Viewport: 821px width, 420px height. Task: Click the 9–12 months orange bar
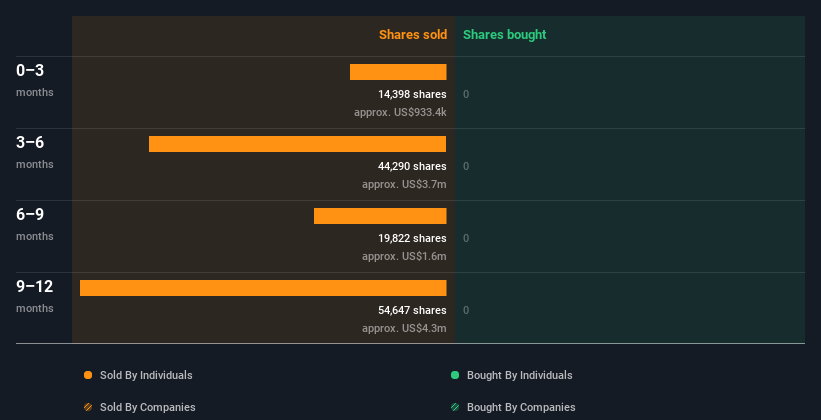click(x=263, y=288)
